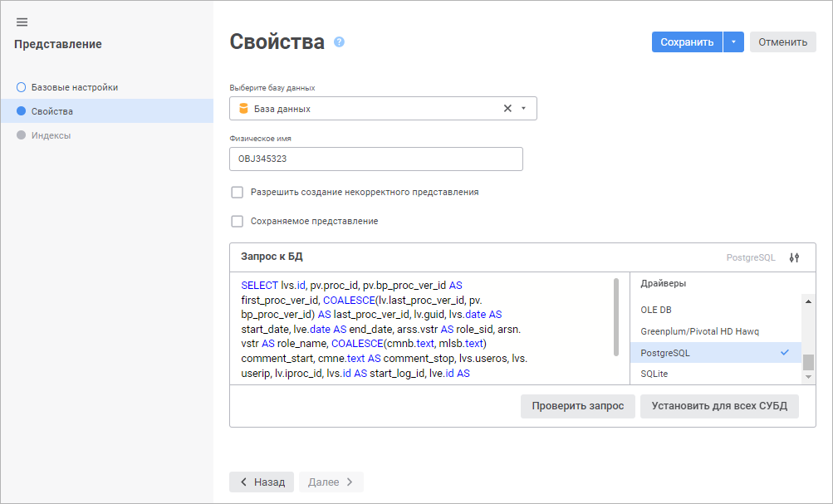The height and width of the screenshot is (504, 833).
Task: Click the help question mark icon
Action: click(339, 42)
